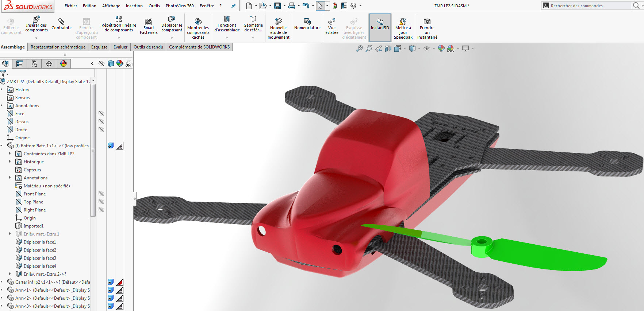Expand the History tree node

click(x=2, y=90)
